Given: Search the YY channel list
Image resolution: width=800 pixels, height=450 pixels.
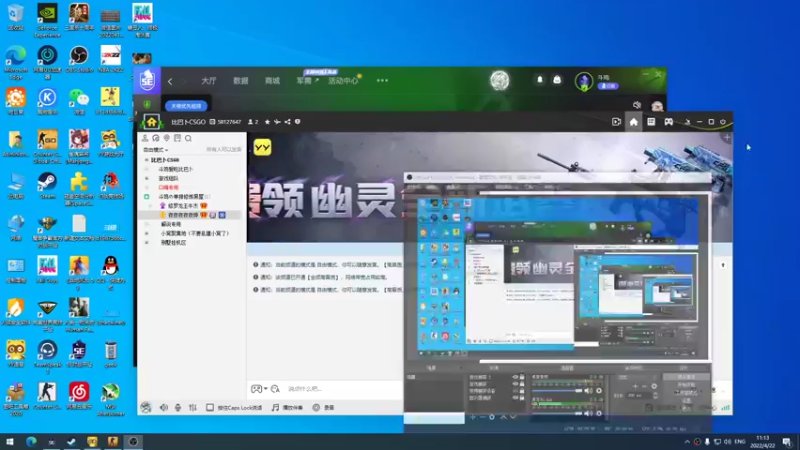Looking at the screenshot, I should [188, 138].
